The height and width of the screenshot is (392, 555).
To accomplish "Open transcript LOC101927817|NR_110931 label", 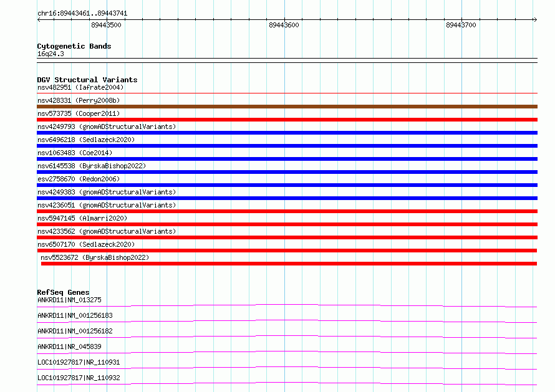I will [79, 362].
